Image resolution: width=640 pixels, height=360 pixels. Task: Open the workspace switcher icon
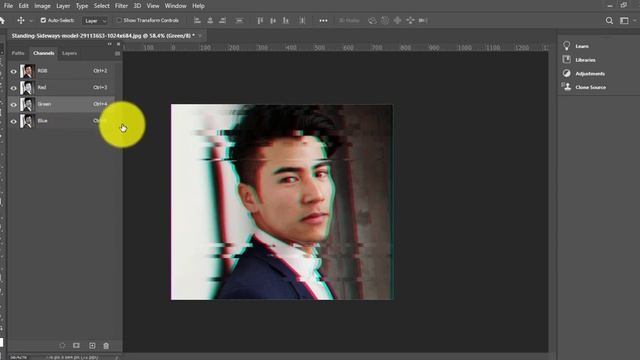(x=624, y=20)
